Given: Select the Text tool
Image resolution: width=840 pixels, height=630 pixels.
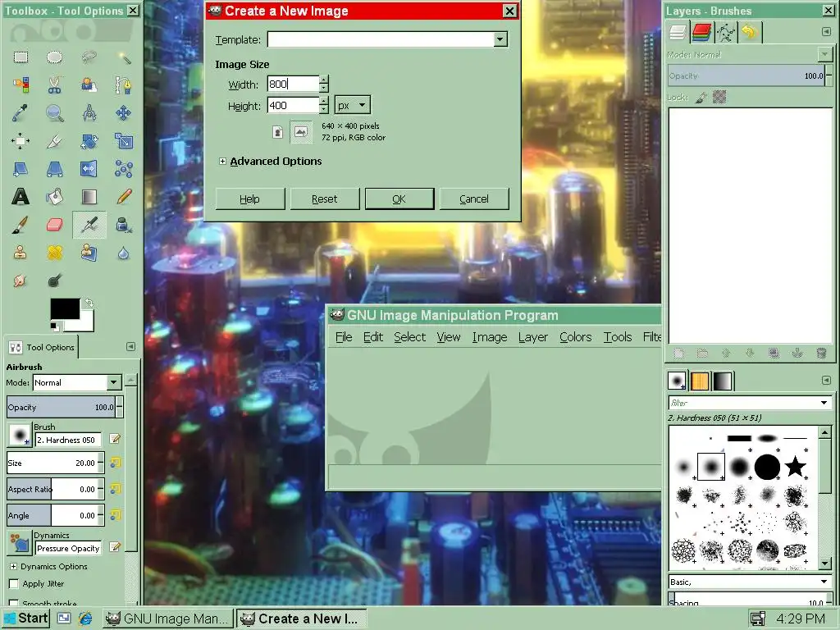Looking at the screenshot, I should pos(21,197).
